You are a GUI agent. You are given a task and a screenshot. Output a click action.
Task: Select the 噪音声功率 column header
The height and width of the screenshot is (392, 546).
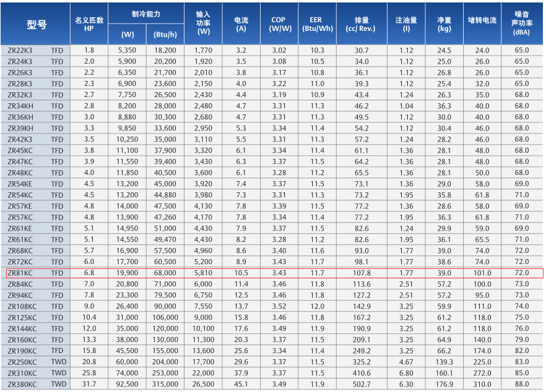[522, 24]
